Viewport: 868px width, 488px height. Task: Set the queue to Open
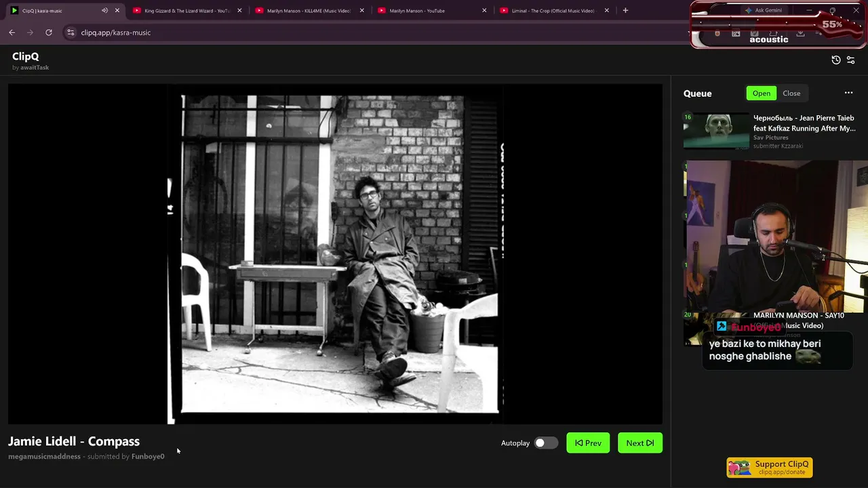click(762, 94)
